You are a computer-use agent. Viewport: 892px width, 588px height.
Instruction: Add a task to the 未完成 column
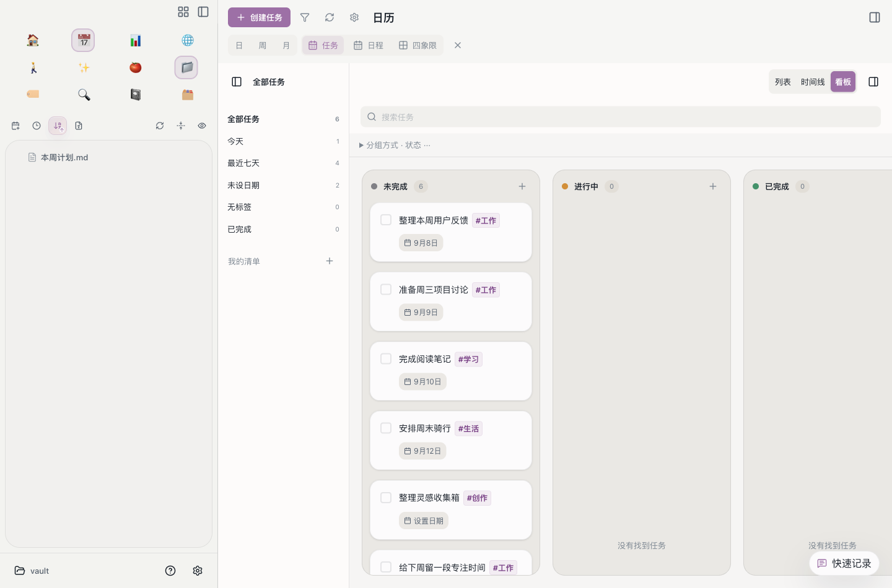tap(522, 186)
